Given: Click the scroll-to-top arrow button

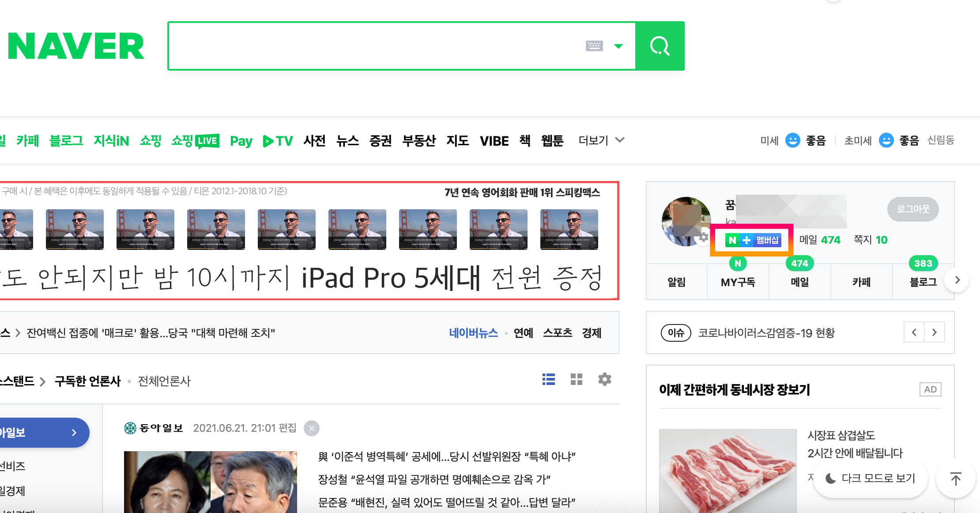Looking at the screenshot, I should click(956, 479).
